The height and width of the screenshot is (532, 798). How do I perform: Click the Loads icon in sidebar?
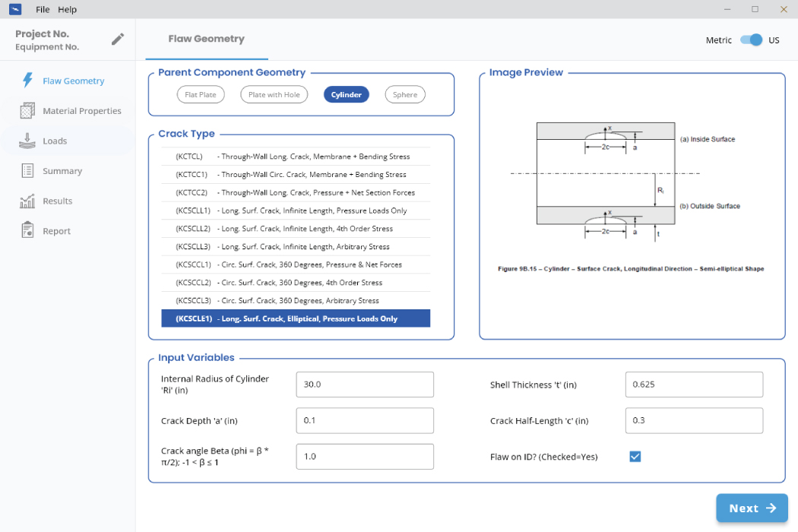pos(28,141)
